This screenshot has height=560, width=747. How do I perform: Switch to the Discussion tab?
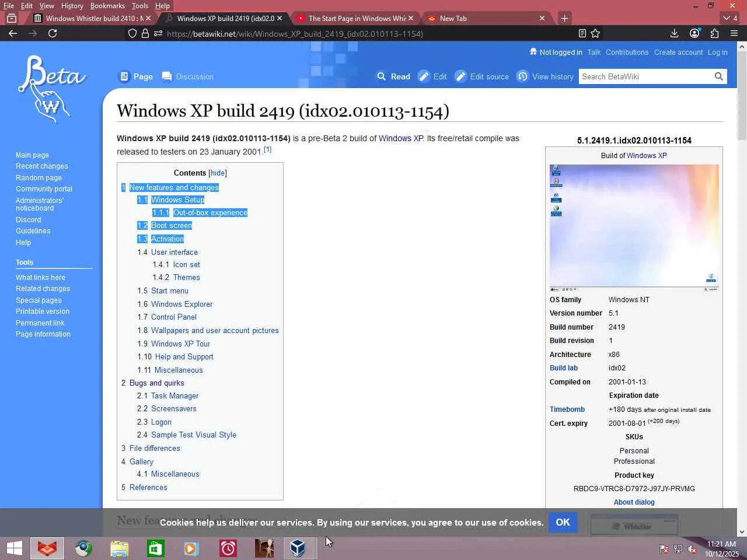pos(188,76)
